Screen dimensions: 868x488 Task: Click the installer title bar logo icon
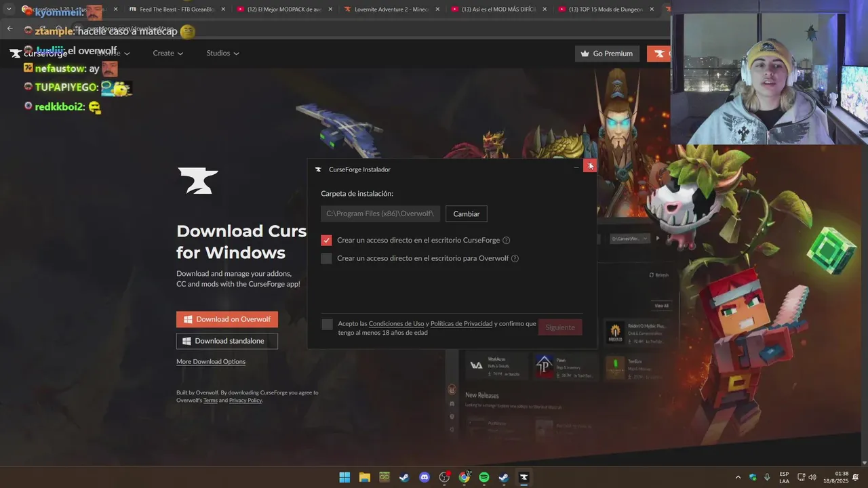318,169
